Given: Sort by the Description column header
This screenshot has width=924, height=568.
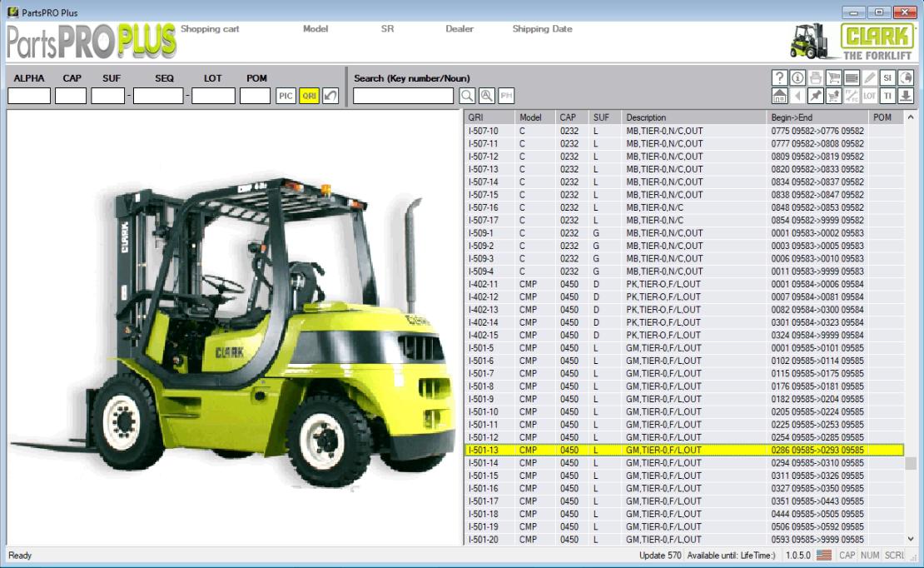Looking at the screenshot, I should (693, 117).
